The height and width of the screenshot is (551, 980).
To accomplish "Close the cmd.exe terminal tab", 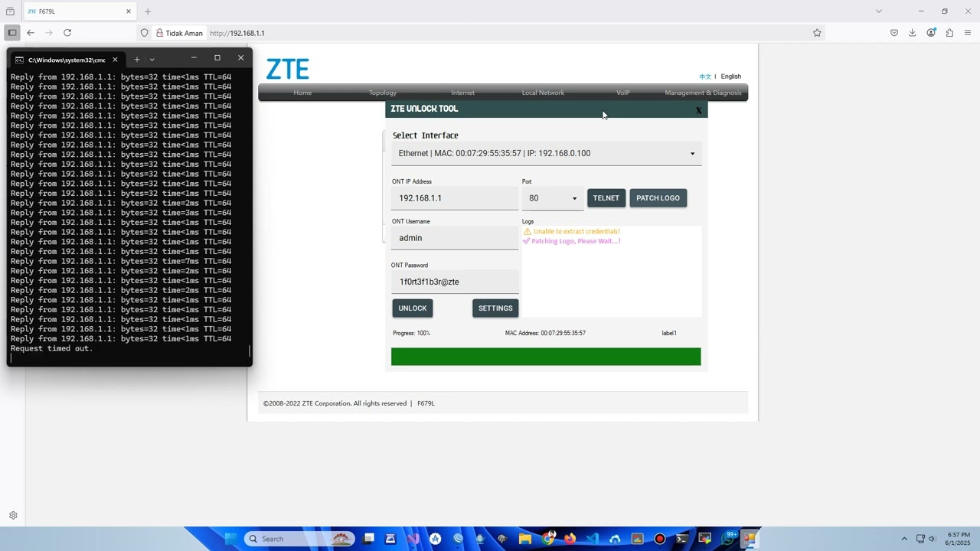I will pos(115,59).
